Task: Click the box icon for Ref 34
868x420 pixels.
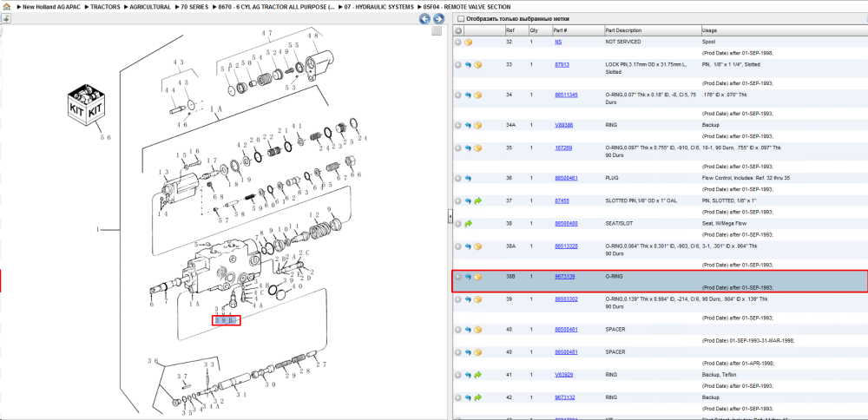Action: tap(477, 95)
